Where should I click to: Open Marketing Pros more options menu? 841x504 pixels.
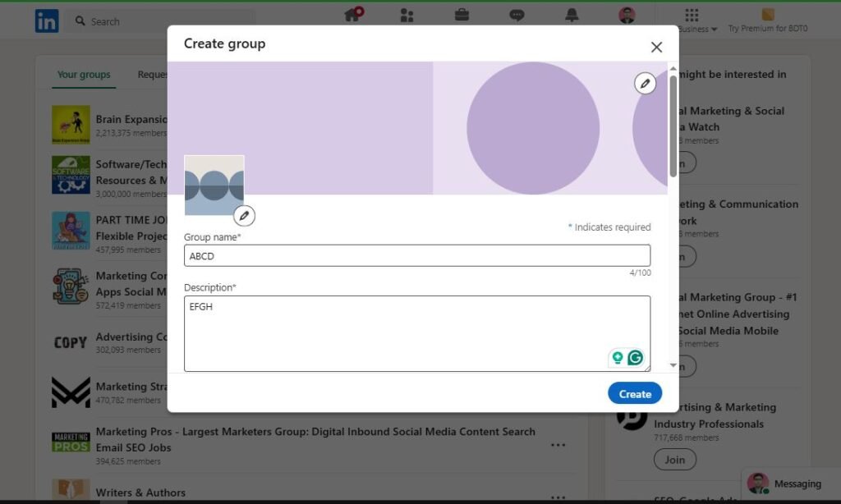(558, 445)
